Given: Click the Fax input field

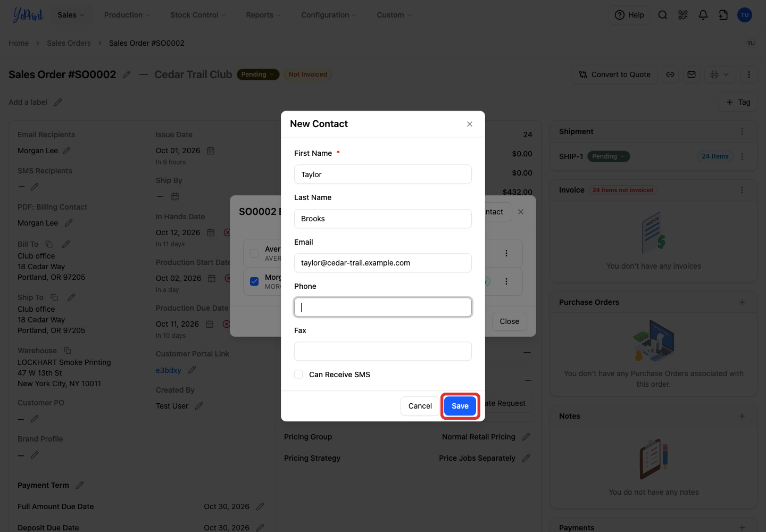Looking at the screenshot, I should click(383, 351).
